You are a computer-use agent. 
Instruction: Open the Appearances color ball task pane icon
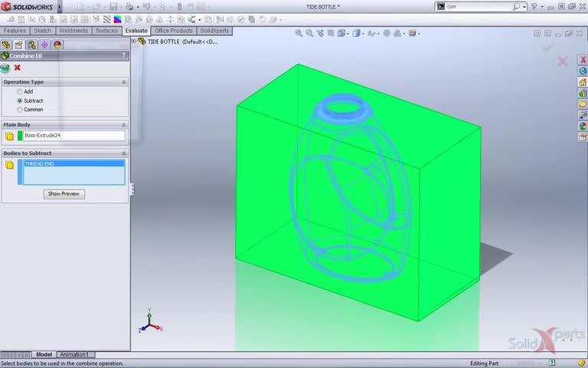pyautogui.click(x=583, y=126)
